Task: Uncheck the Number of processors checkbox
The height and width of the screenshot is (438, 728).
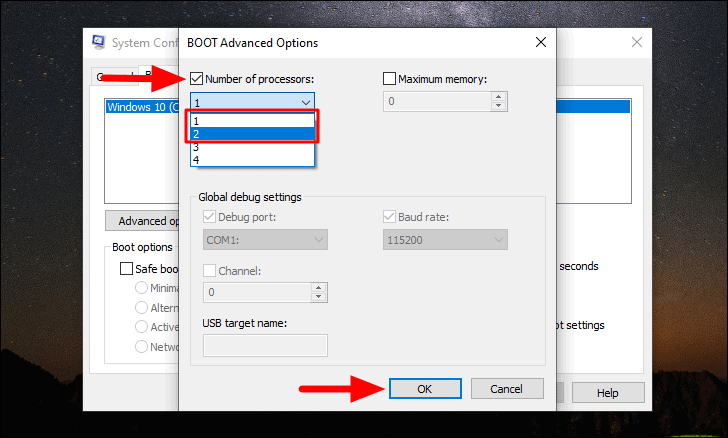Action: click(x=196, y=78)
